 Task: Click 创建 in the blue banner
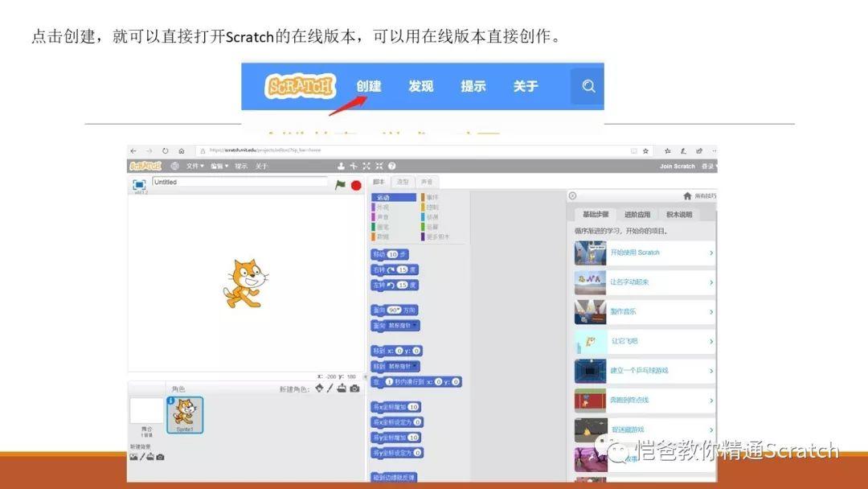click(x=369, y=86)
